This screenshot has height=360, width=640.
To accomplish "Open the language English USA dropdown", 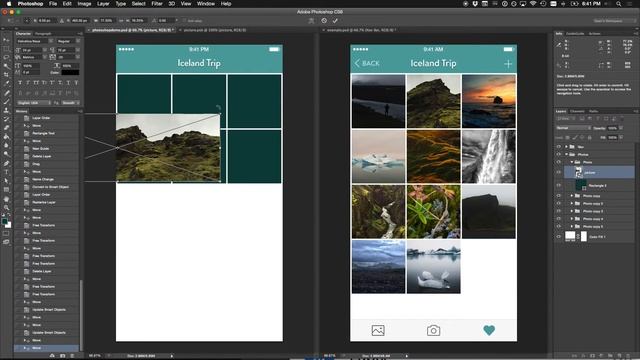I will click(33, 103).
